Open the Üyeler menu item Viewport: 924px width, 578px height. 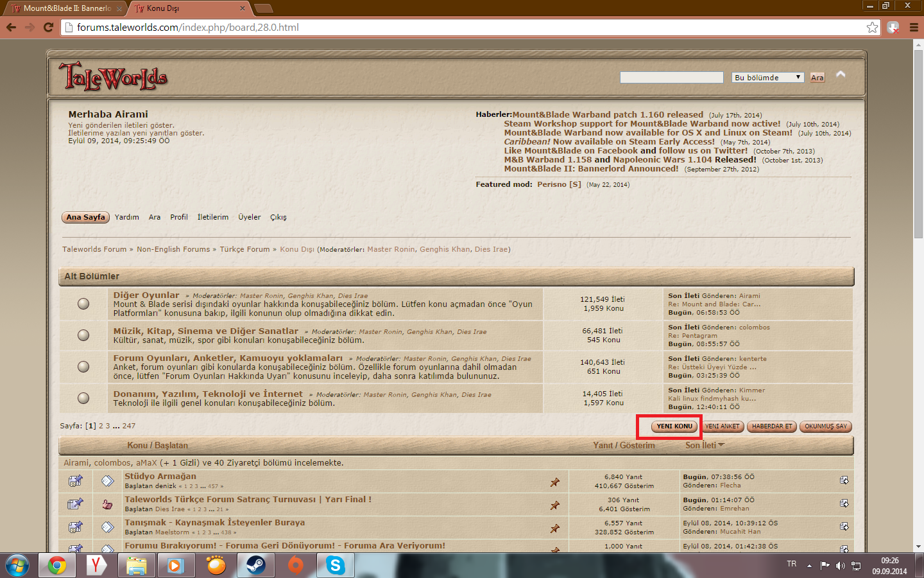(250, 217)
